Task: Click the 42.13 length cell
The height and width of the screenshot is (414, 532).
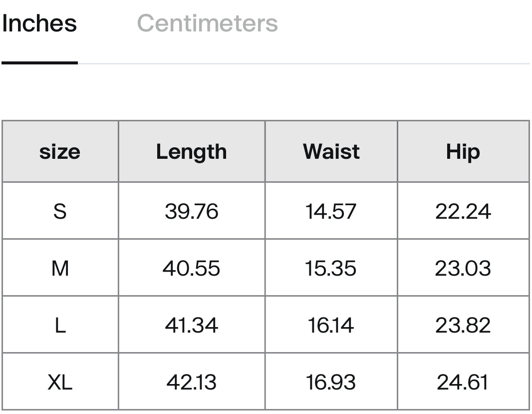Action: click(192, 383)
